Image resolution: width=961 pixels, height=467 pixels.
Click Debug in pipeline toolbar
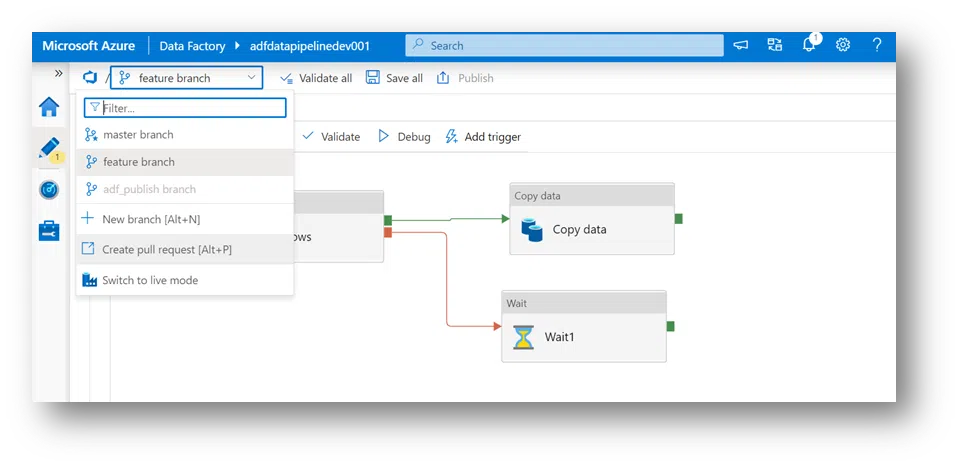(x=404, y=137)
